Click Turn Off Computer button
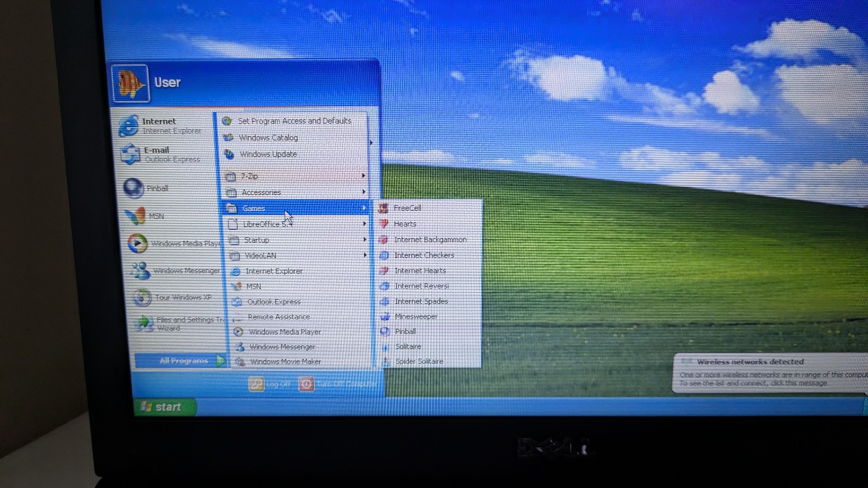 338,384
